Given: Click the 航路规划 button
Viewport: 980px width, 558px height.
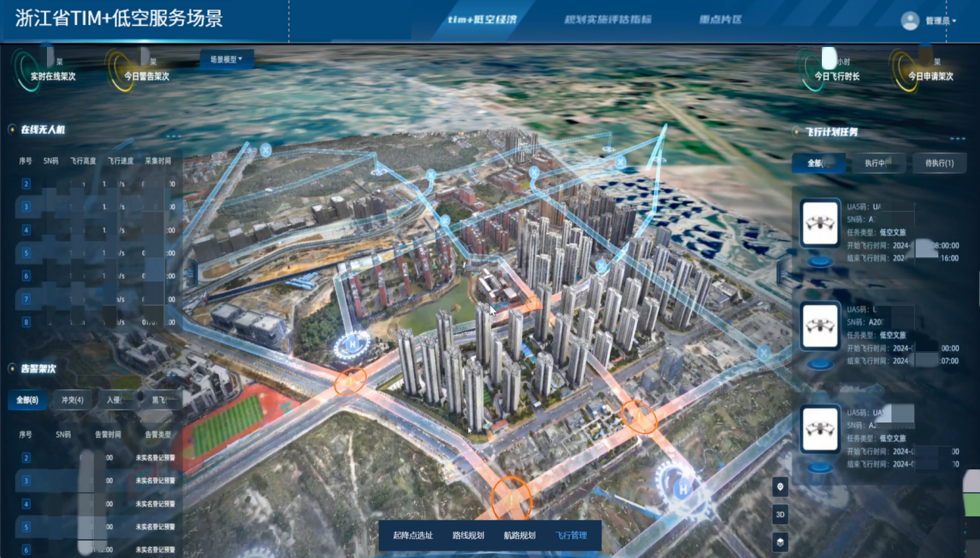Looking at the screenshot, I should click(x=519, y=535).
